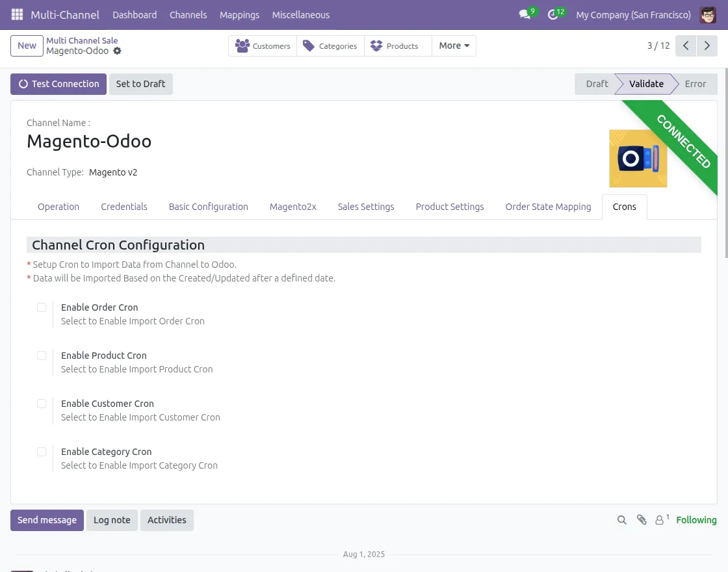Switch to the Credentials tab
The image size is (728, 572).
[124, 207]
